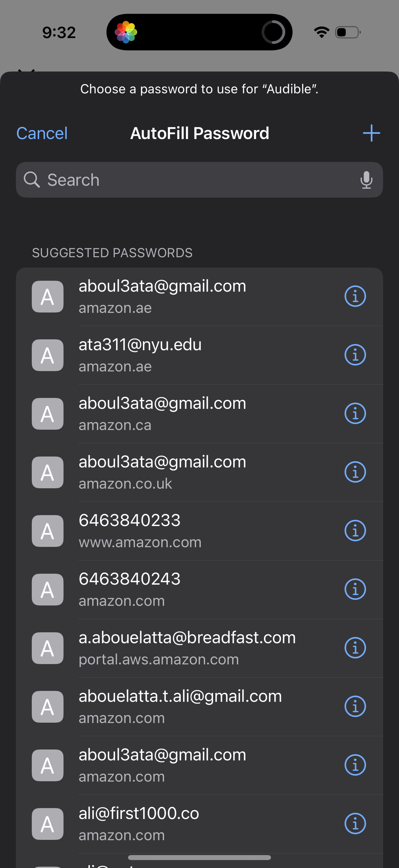Image resolution: width=399 pixels, height=868 pixels.
Task: Show details icon for amazon.ca entry
Action: click(355, 413)
